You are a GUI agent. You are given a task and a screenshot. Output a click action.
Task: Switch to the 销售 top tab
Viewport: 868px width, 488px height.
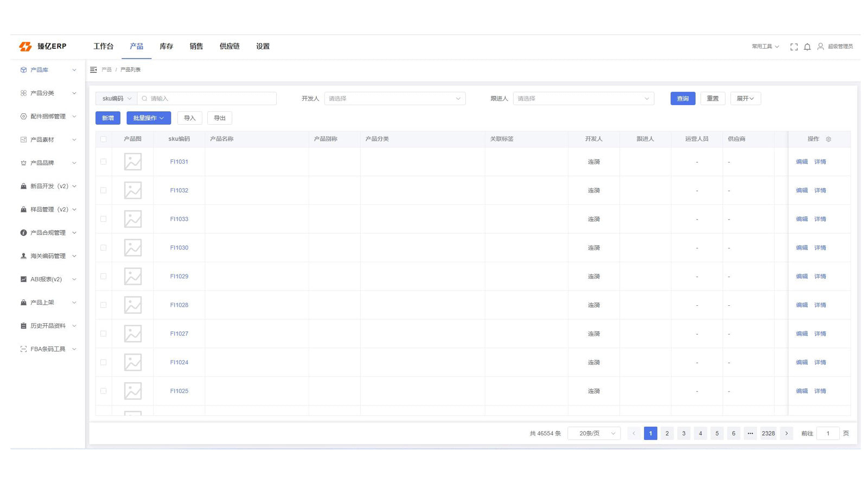click(196, 47)
